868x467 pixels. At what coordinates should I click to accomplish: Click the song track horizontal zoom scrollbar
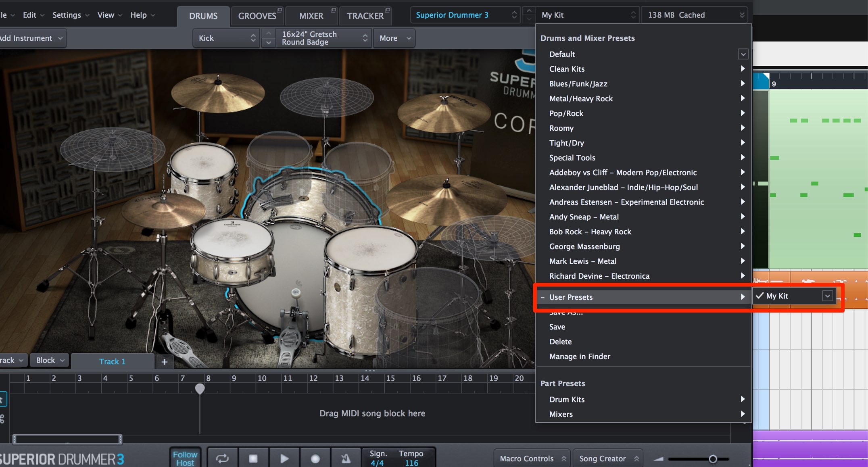coord(67,439)
